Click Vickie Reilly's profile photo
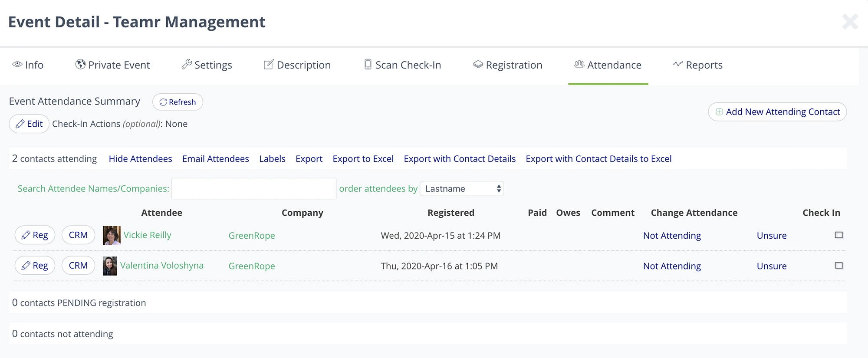 tap(112, 235)
